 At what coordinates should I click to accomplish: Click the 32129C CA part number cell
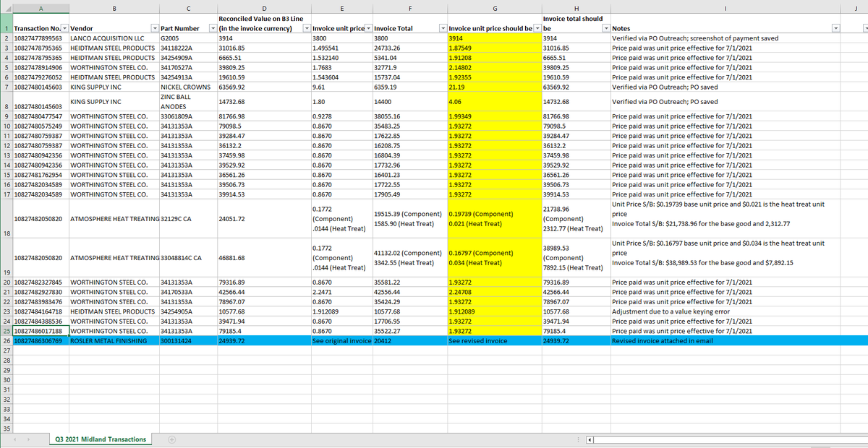187,218
